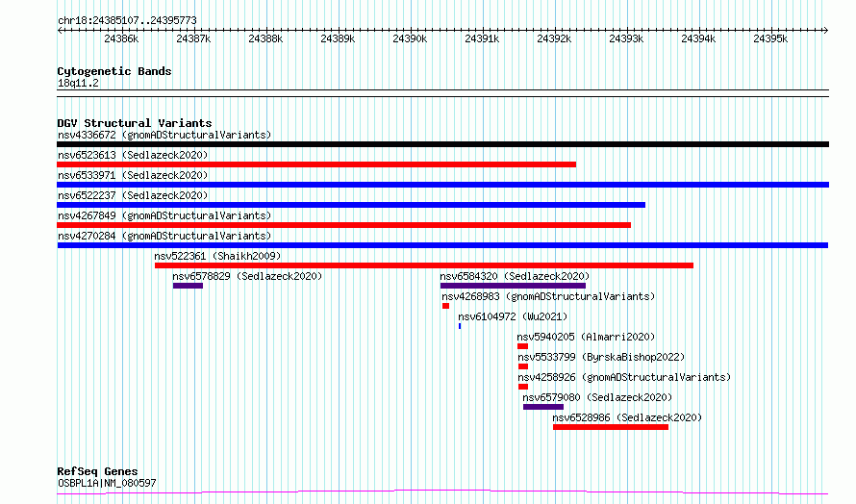Select the nsv4270284 (gnomADStructuralVariants) label
The width and height of the screenshot is (856, 504).
[x=164, y=236]
